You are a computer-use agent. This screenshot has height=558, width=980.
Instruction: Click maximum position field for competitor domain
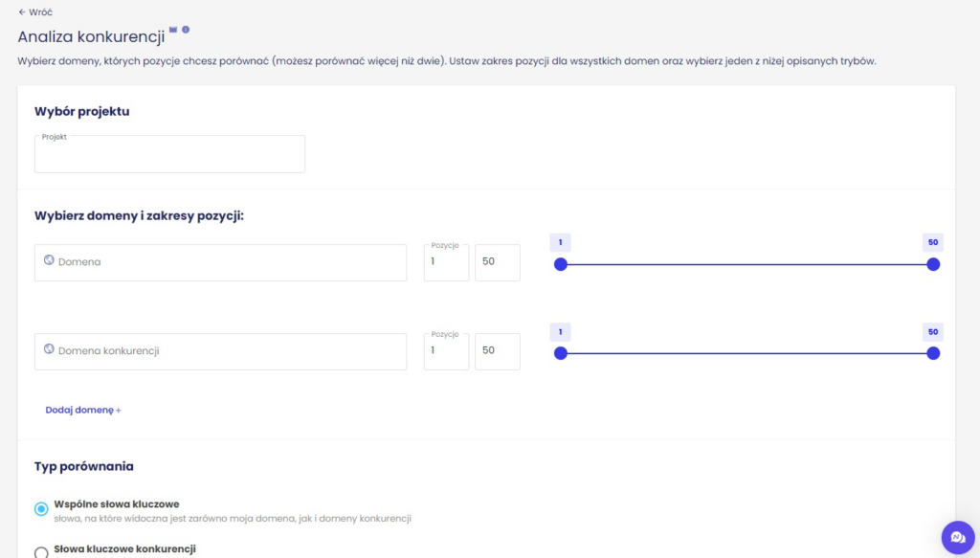[497, 351]
